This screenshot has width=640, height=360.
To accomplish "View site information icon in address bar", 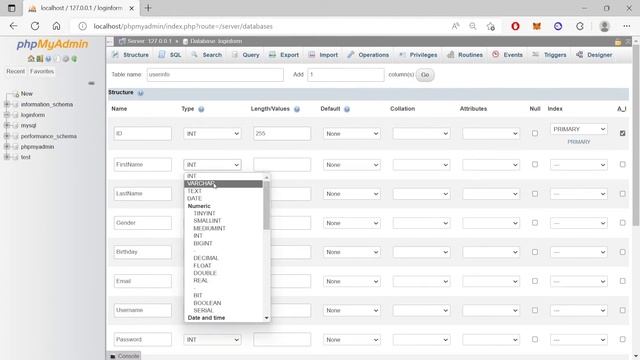I will click(82, 26).
